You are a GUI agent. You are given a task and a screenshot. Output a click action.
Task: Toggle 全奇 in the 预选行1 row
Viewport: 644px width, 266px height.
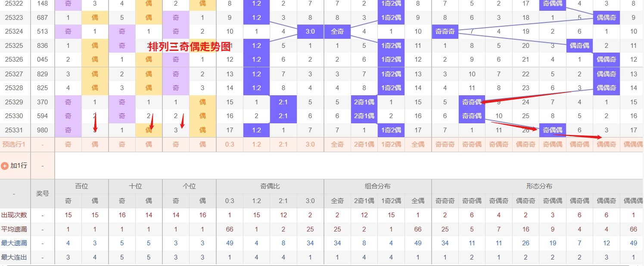coord(337,144)
